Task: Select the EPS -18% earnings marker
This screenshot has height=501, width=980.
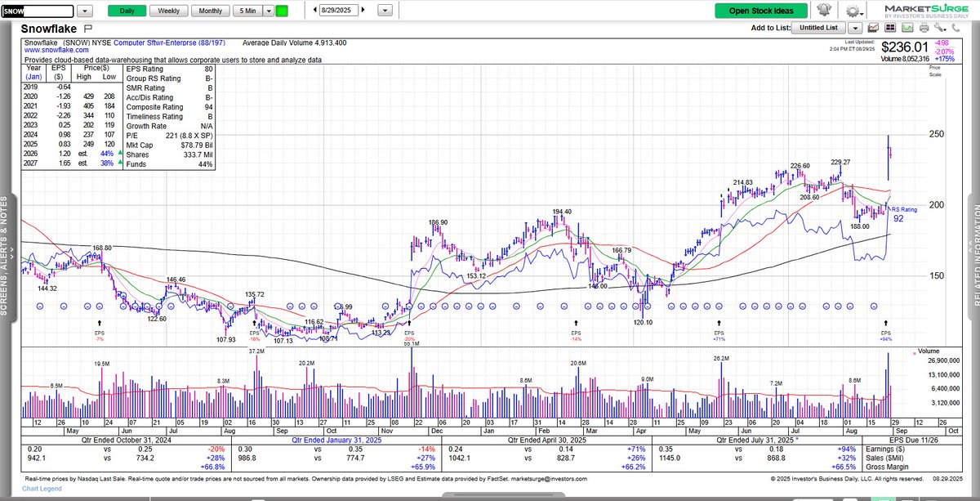Action: tap(255, 331)
